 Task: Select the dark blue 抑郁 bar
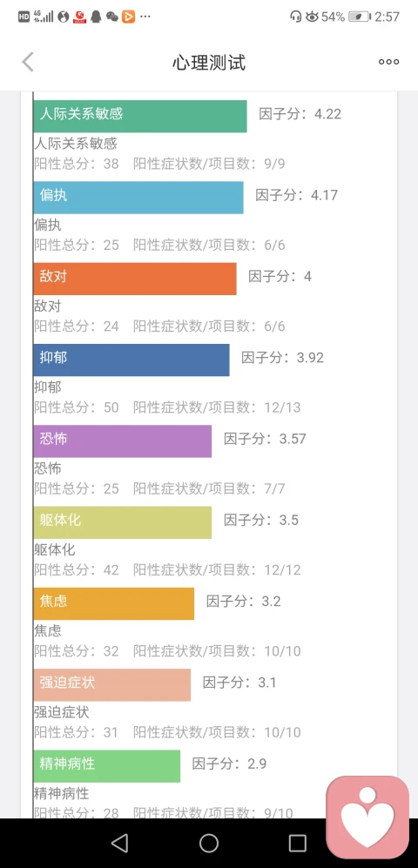click(131, 360)
